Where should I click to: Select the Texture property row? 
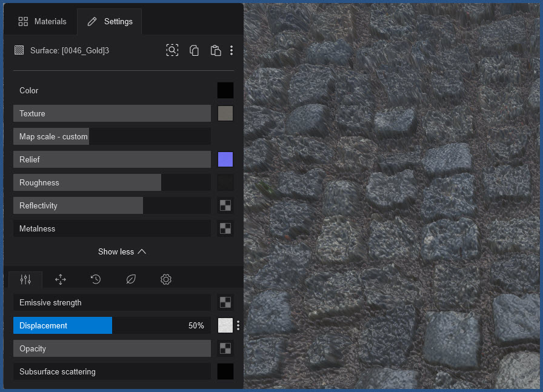pos(112,113)
